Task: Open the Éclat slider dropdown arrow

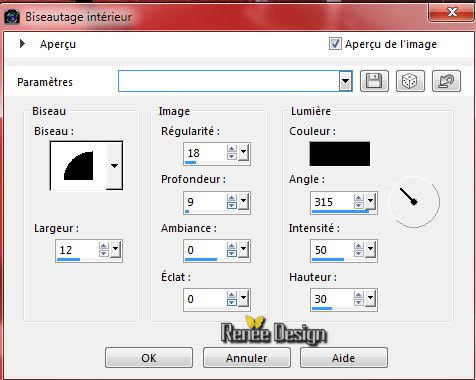Action: (x=244, y=298)
